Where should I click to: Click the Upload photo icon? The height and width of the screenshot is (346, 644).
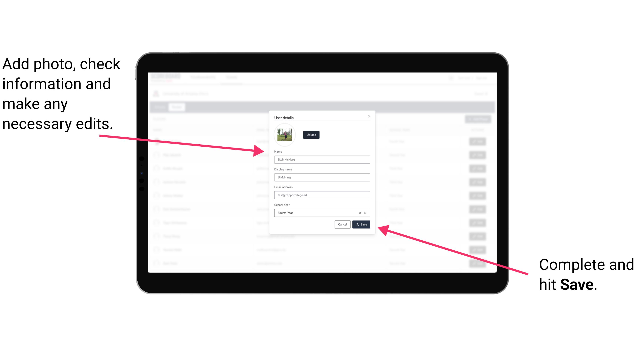tap(311, 135)
